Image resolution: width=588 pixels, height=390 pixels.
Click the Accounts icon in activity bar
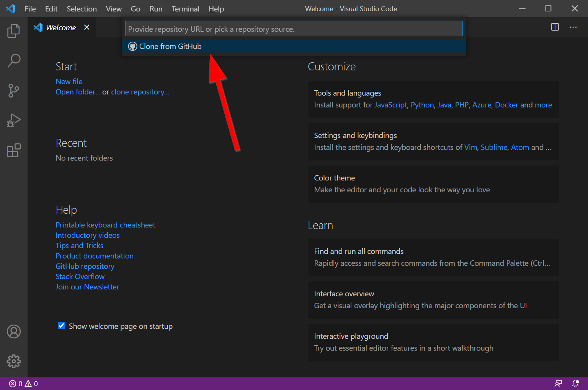(x=14, y=331)
